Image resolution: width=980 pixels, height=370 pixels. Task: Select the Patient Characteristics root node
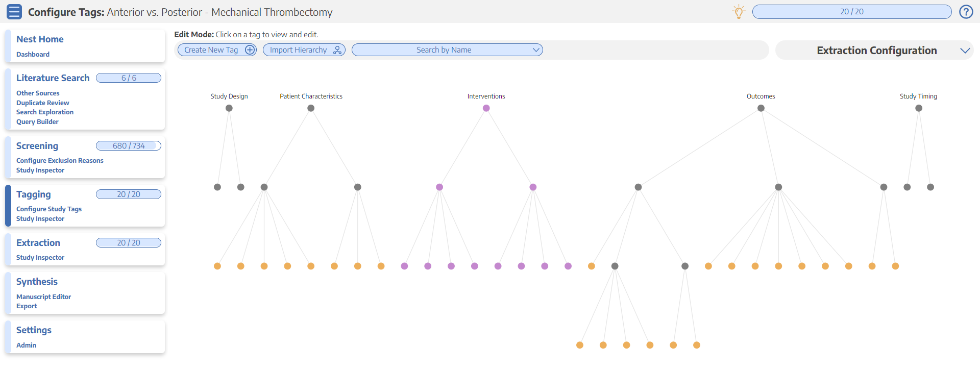click(x=311, y=108)
